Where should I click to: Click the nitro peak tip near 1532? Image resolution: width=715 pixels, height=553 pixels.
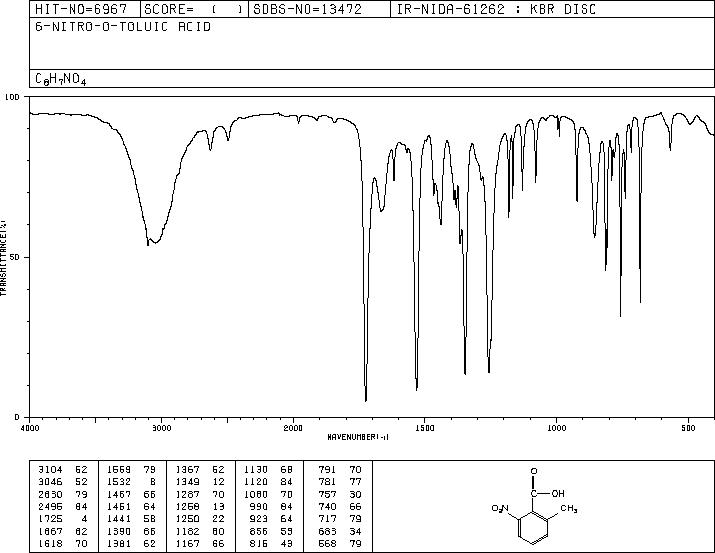416,389
